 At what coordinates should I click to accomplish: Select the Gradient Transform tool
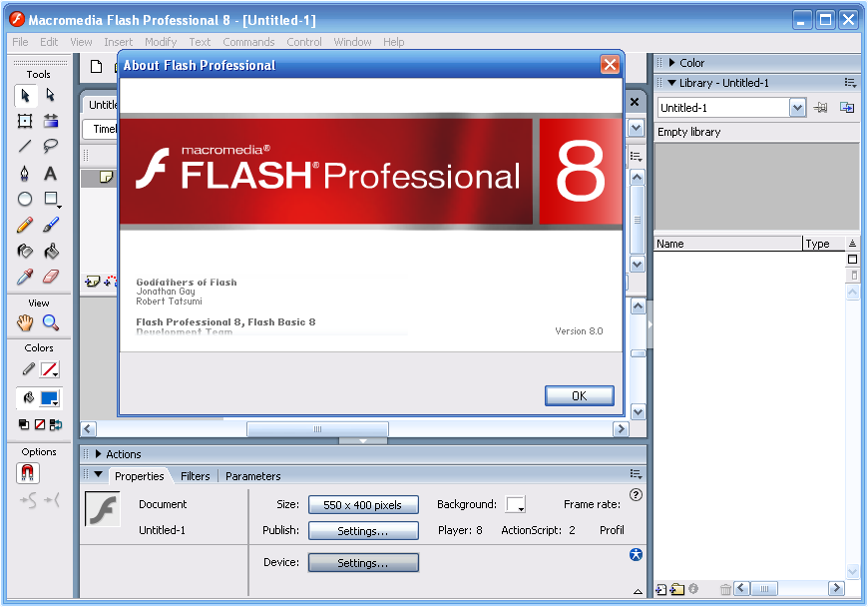pyautogui.click(x=50, y=121)
